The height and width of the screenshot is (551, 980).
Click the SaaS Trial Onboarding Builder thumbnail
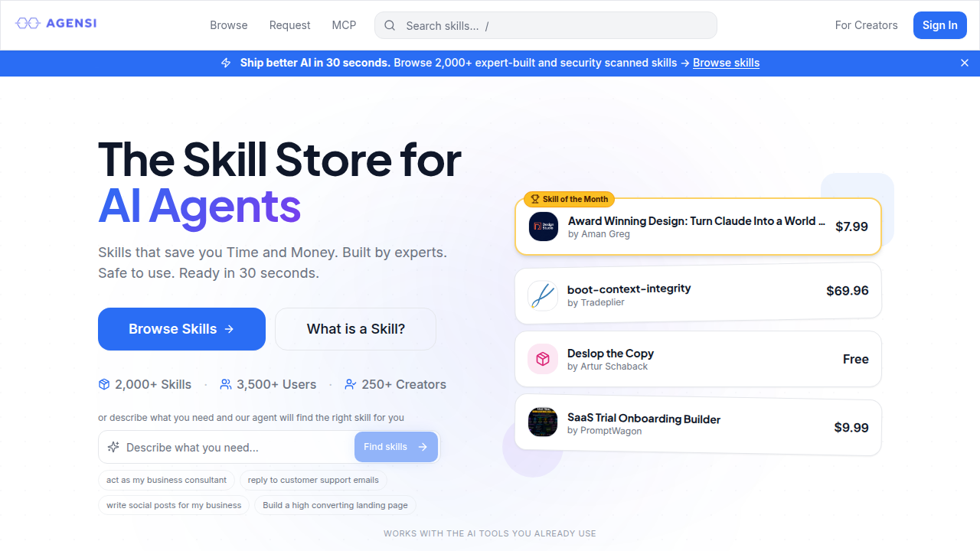coord(543,422)
